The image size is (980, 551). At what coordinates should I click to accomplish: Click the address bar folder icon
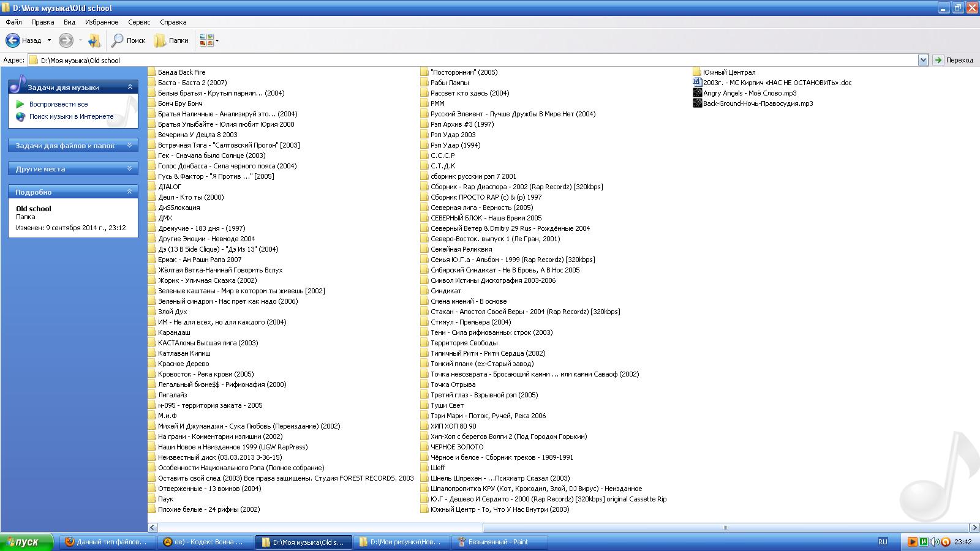[34, 60]
